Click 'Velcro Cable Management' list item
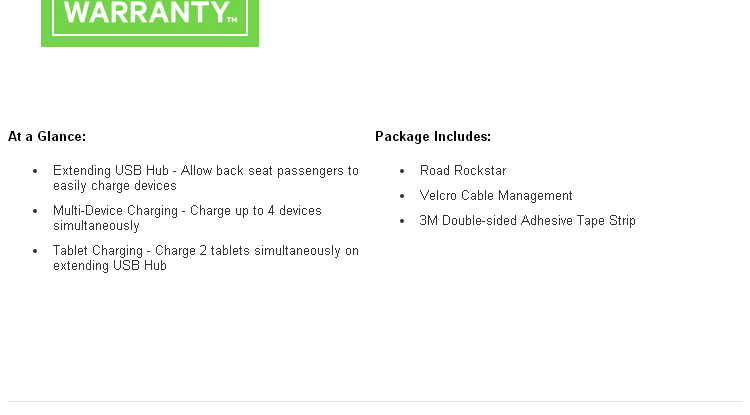 [x=496, y=196]
